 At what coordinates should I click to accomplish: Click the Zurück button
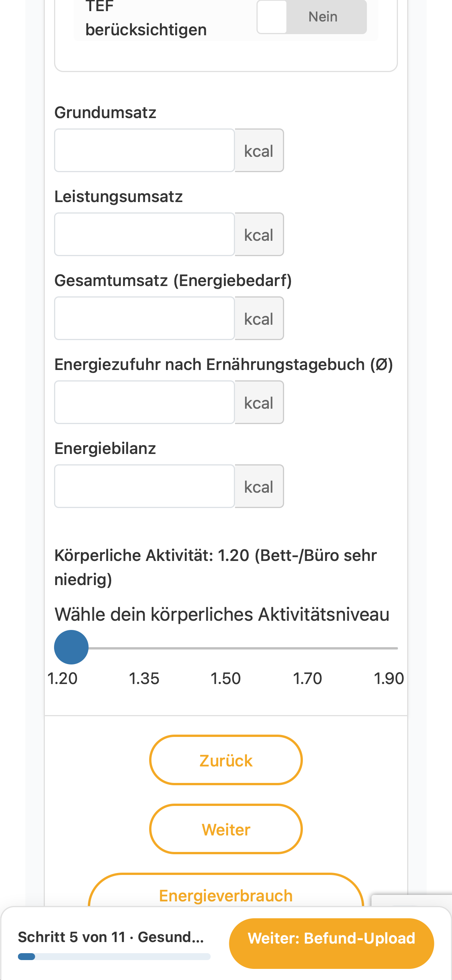226,760
